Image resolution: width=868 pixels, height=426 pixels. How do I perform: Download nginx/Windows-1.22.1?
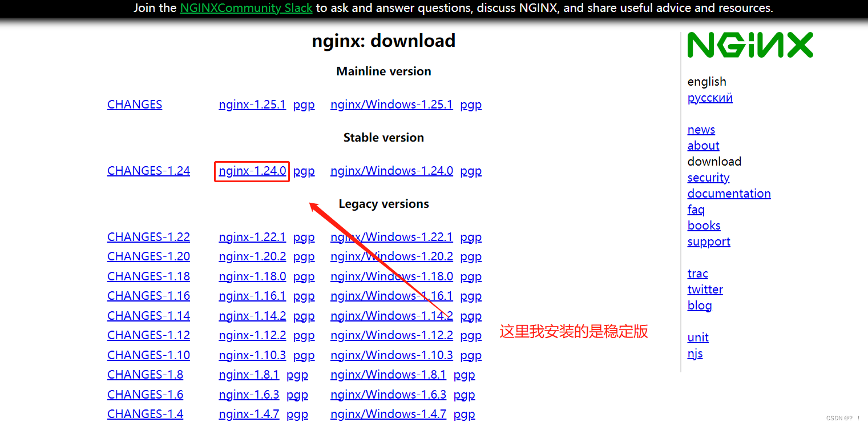[x=391, y=237]
